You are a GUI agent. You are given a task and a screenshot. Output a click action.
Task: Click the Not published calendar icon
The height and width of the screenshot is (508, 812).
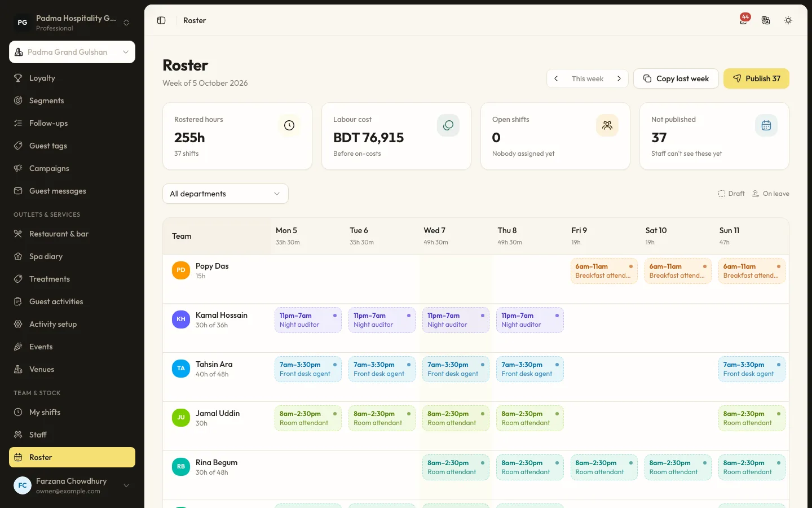(766, 125)
